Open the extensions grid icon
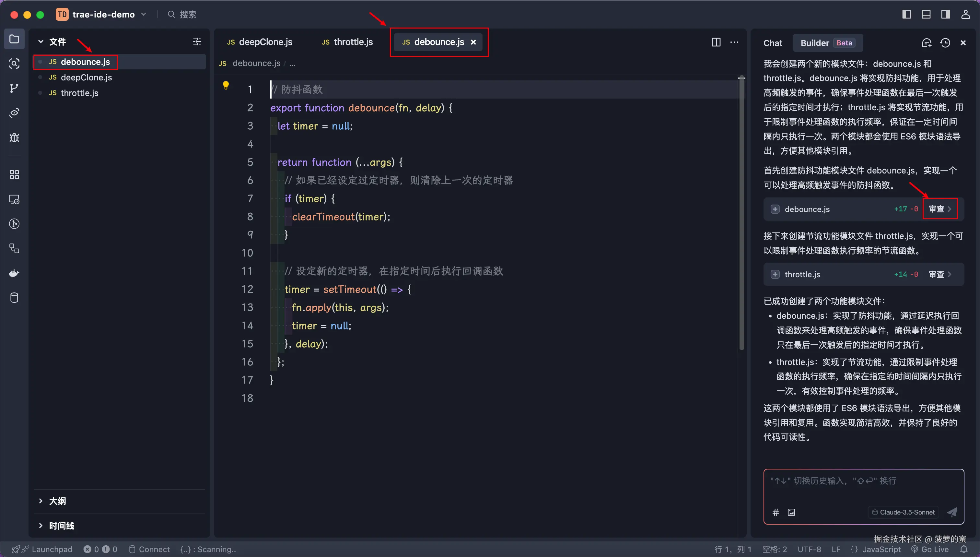This screenshot has height=557, width=980. (14, 175)
